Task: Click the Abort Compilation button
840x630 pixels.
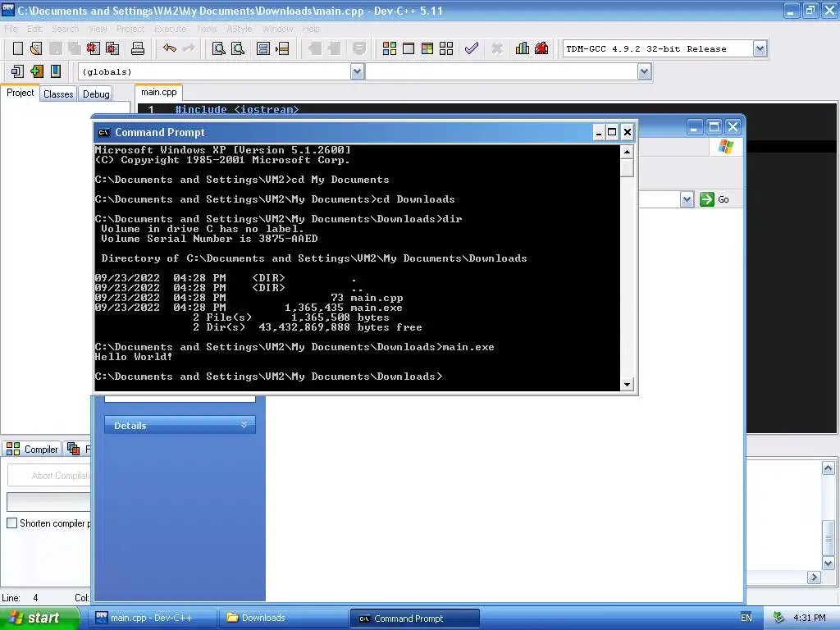Action: pos(49,475)
